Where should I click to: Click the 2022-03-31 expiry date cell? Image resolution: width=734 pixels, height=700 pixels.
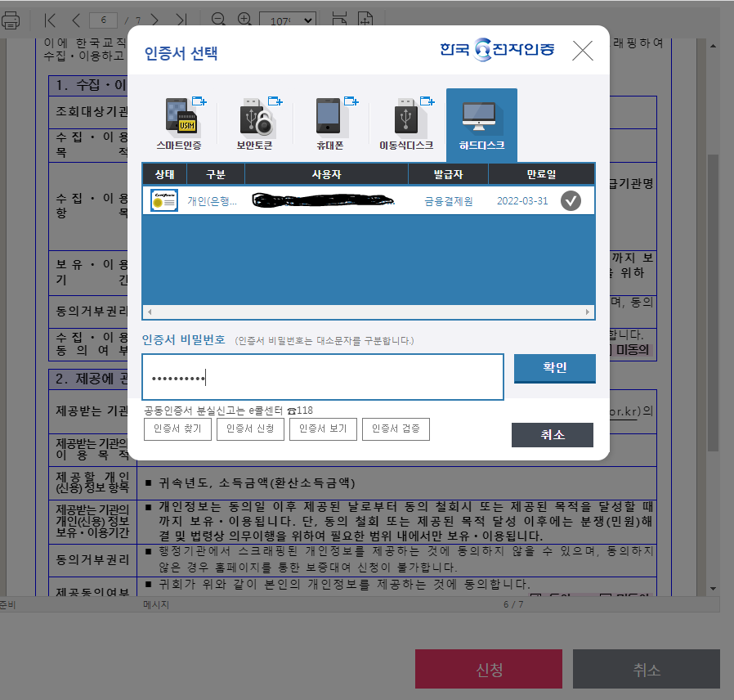click(x=522, y=201)
